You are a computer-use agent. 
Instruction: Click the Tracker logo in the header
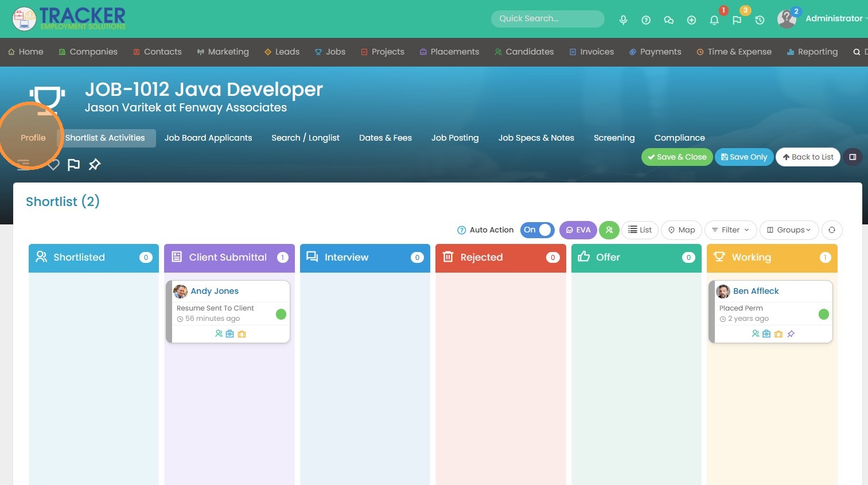69,18
